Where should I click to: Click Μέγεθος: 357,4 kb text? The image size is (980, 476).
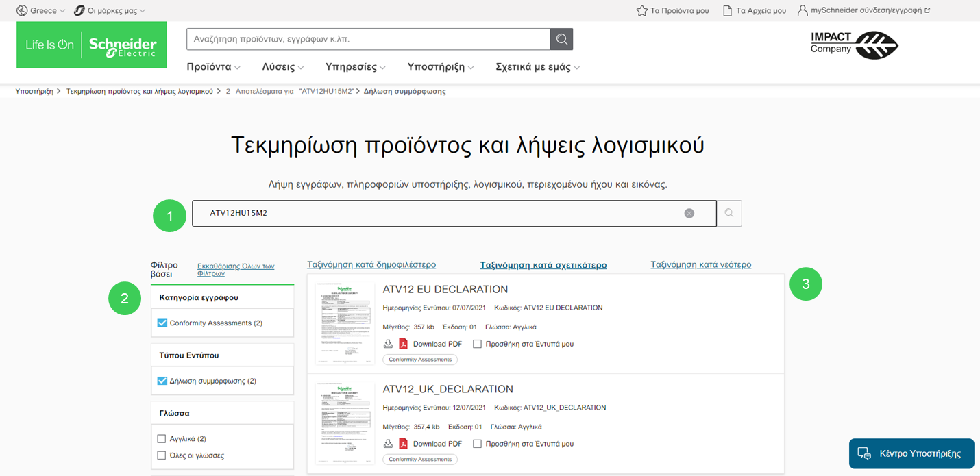click(x=411, y=427)
